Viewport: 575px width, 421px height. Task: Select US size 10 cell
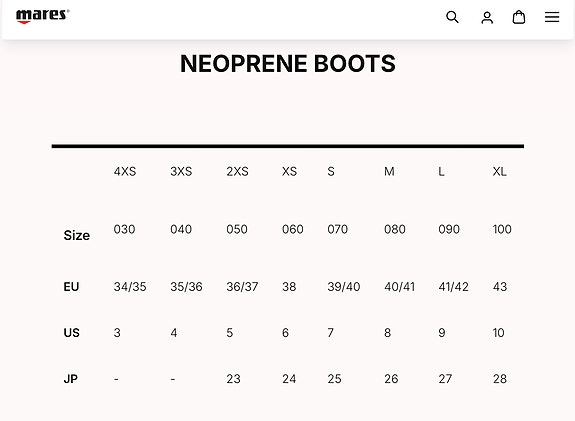(x=498, y=333)
